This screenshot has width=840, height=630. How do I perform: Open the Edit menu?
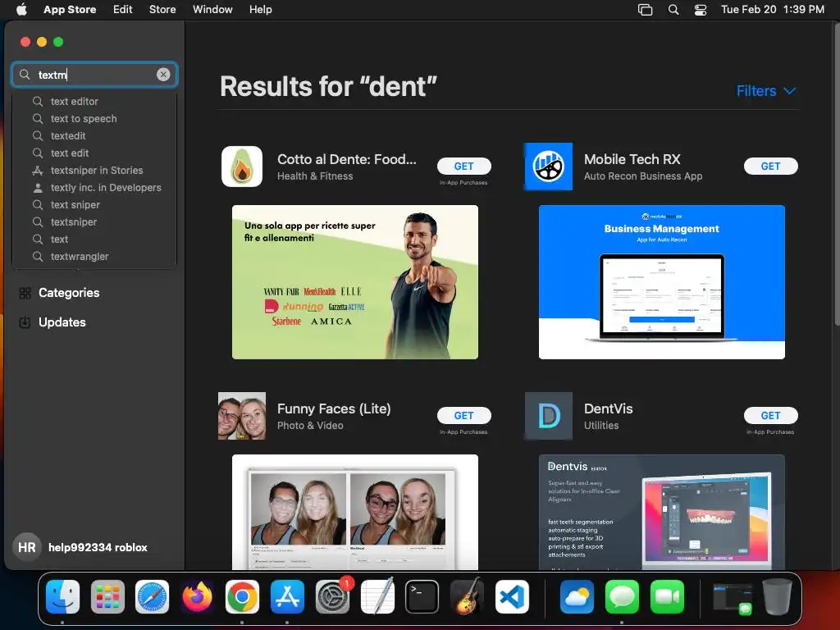coord(123,10)
